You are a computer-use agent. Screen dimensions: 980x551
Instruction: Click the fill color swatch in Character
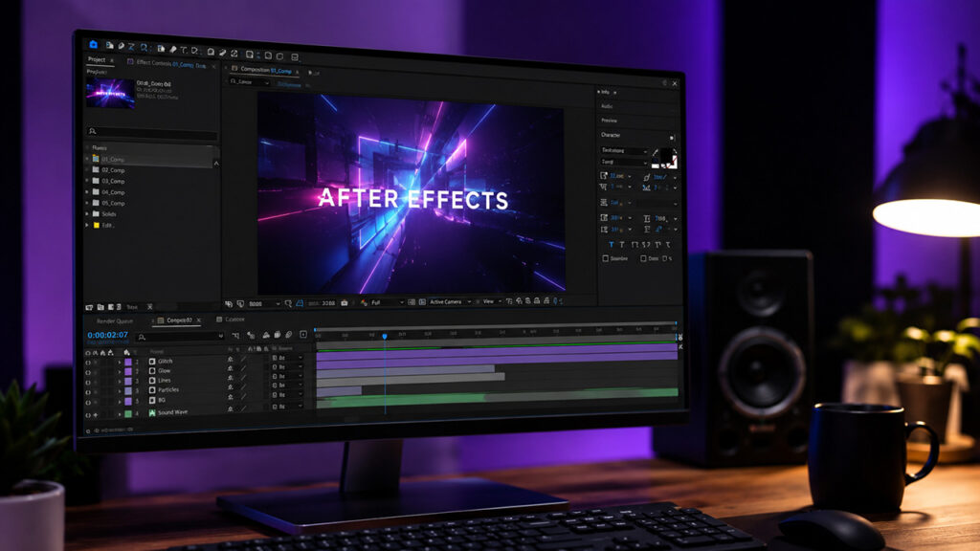click(x=667, y=157)
